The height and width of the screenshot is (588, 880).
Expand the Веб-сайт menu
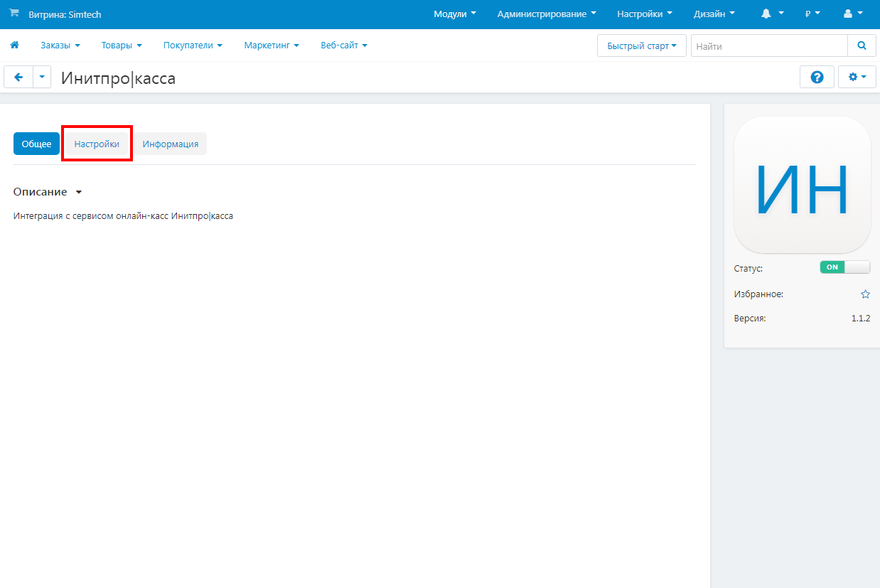(x=344, y=46)
